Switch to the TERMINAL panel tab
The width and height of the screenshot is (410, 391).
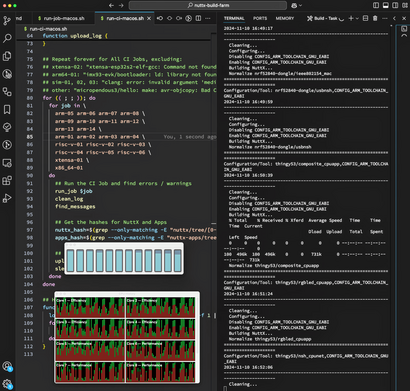tap(234, 18)
